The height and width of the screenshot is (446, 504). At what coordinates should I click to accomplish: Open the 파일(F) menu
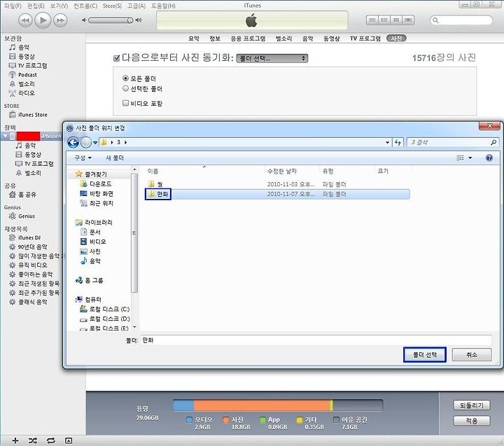coord(13,6)
